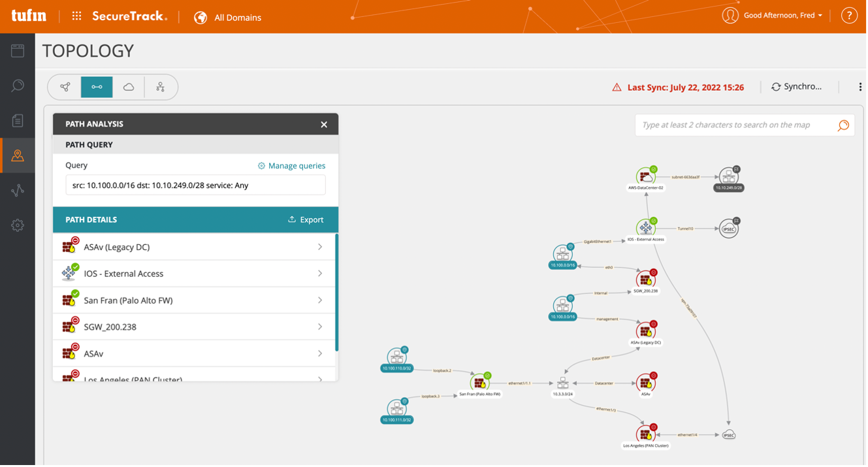
Task: Open the settings gear in left sidebar
Action: point(18,225)
